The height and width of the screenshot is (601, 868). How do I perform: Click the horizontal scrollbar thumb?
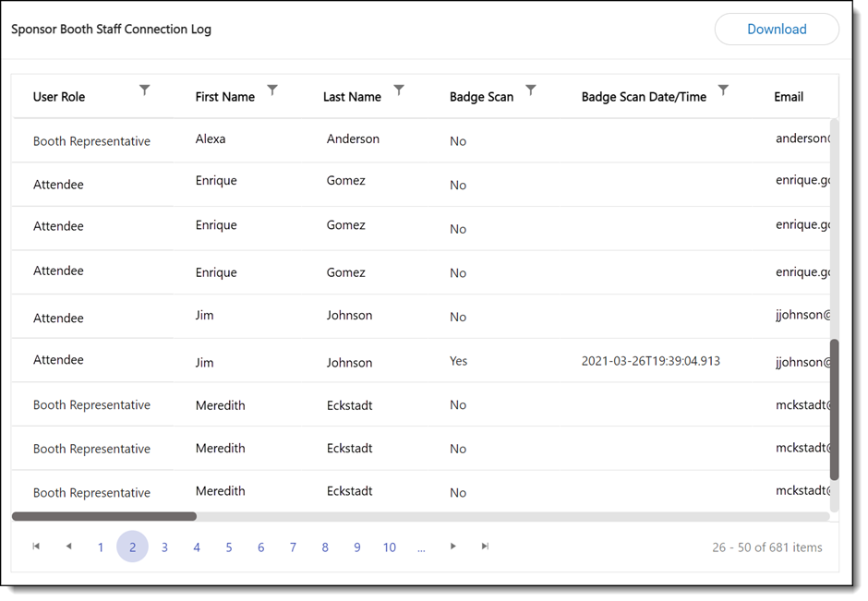pos(104,517)
